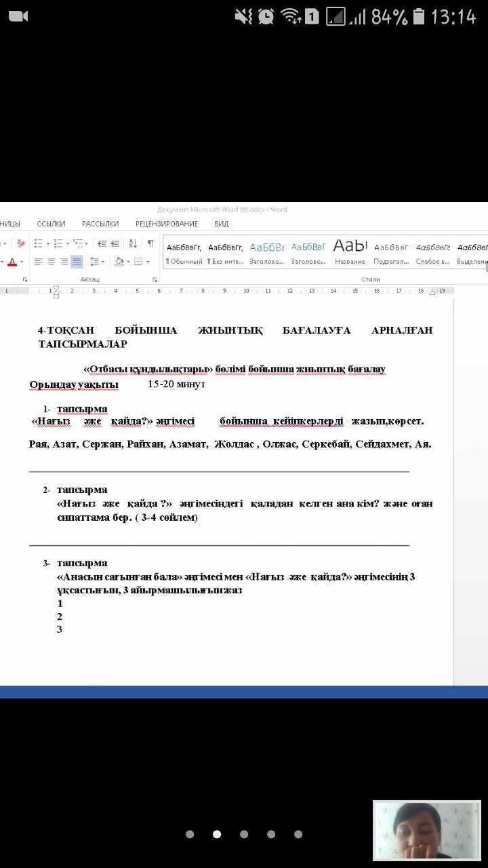Image resolution: width=488 pixels, height=868 pixels.
Task: Tap the video camera icon in the status bar
Action: 18,16
